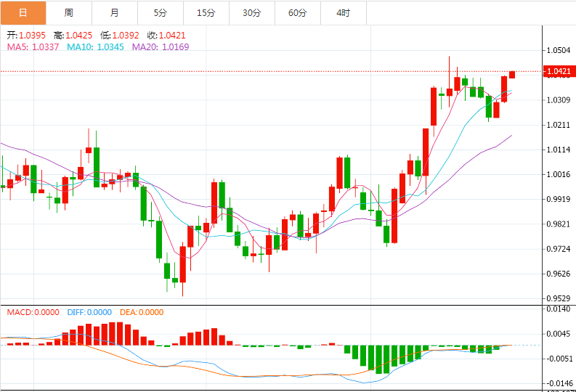Switch to the 周 weekly tab
This screenshot has width=576, height=392.
[x=69, y=13]
